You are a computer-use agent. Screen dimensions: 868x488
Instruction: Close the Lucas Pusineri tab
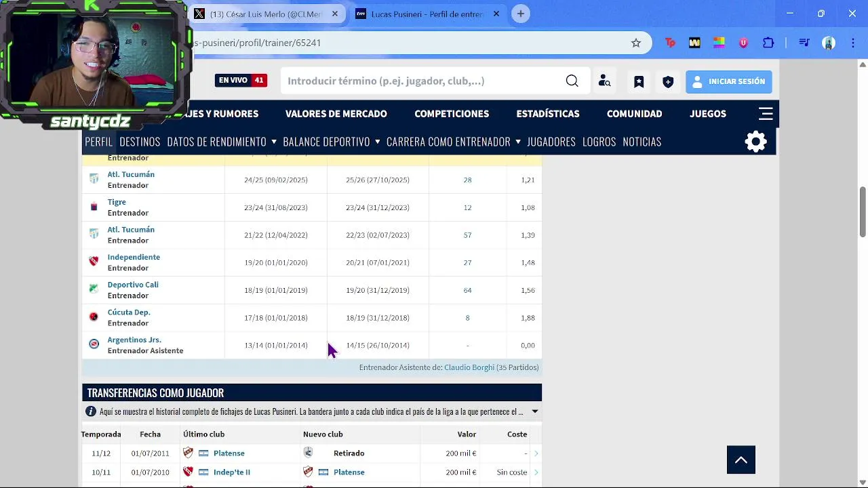click(x=496, y=14)
